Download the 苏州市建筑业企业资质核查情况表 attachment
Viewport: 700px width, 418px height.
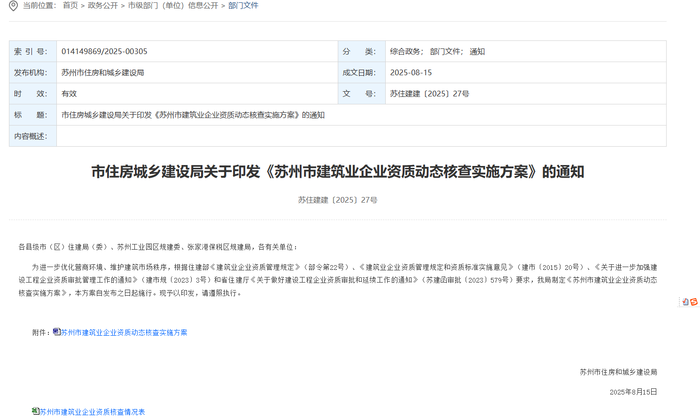pos(93,412)
